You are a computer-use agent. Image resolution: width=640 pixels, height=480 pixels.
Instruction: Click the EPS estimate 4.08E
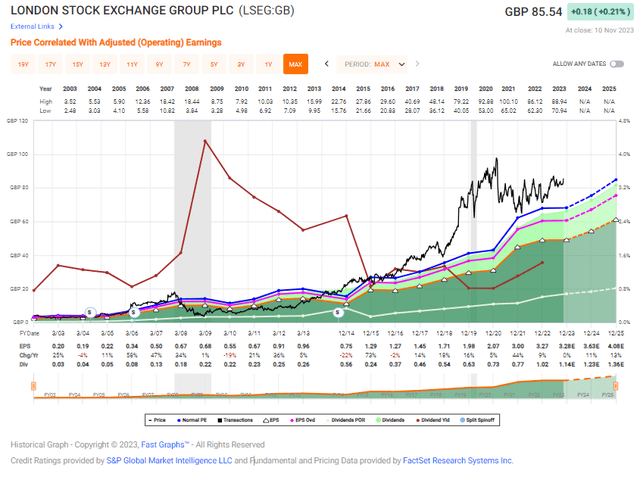click(616, 346)
